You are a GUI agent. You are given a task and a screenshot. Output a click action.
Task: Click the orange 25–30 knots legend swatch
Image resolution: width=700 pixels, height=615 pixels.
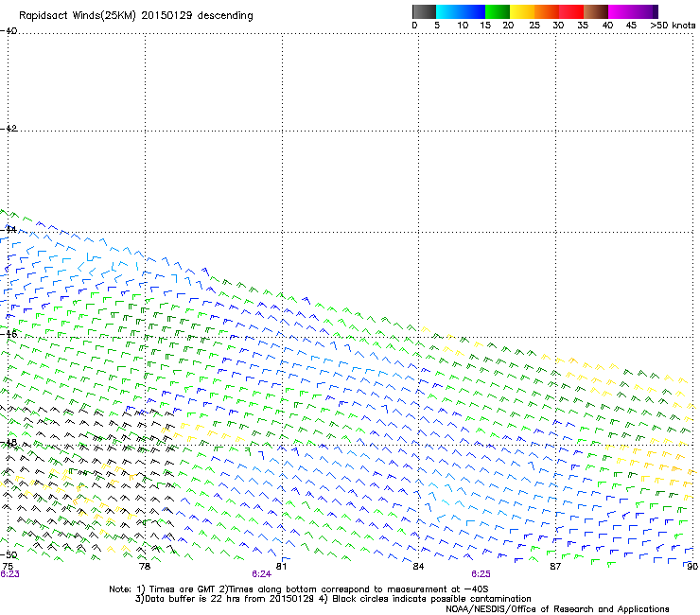(547, 11)
